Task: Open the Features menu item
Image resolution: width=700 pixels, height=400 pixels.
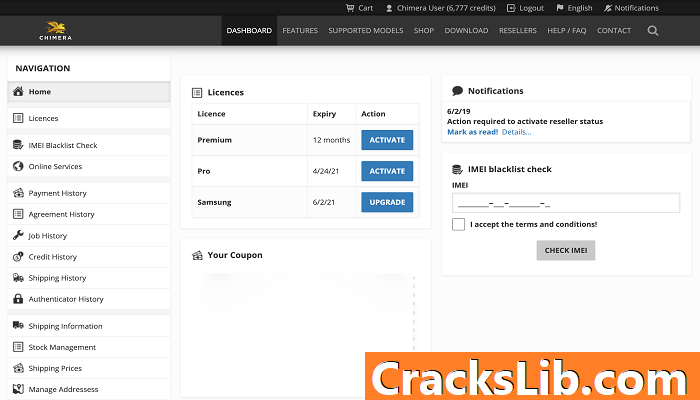Action: 300,30
